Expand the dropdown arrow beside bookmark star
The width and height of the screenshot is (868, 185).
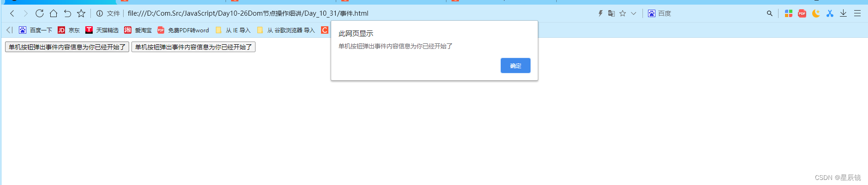coord(634,13)
